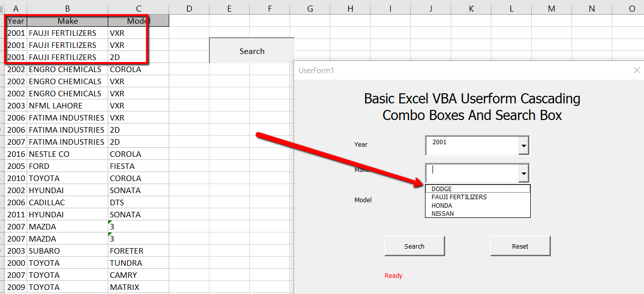
Task: Select the Year header cell A1
Action: 16,21
